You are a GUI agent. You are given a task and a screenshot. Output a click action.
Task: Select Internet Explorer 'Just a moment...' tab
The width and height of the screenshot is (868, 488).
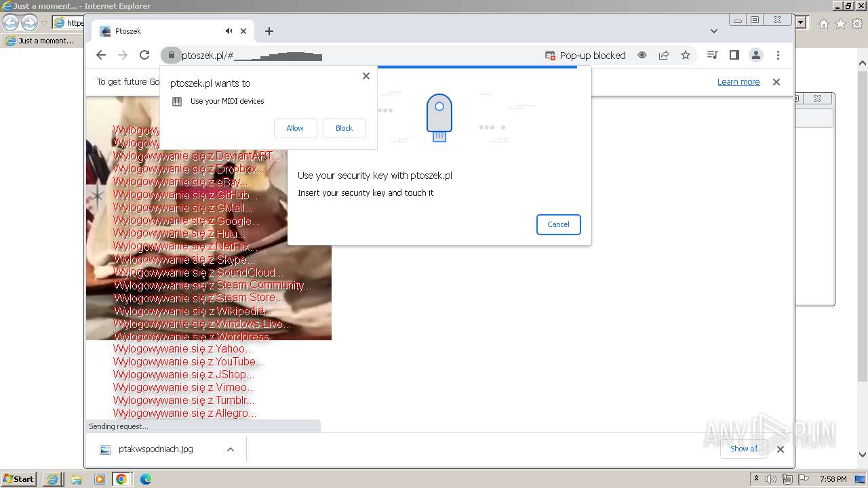(42, 41)
